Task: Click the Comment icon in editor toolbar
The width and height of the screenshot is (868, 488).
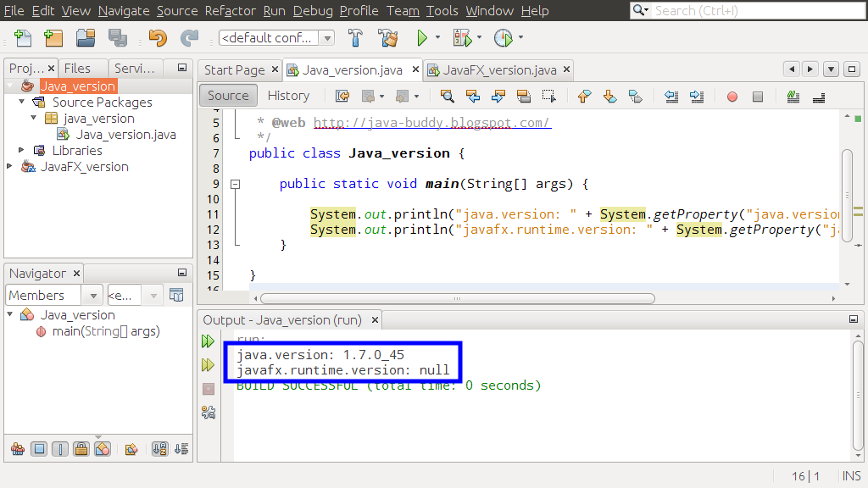Action: click(x=793, y=97)
